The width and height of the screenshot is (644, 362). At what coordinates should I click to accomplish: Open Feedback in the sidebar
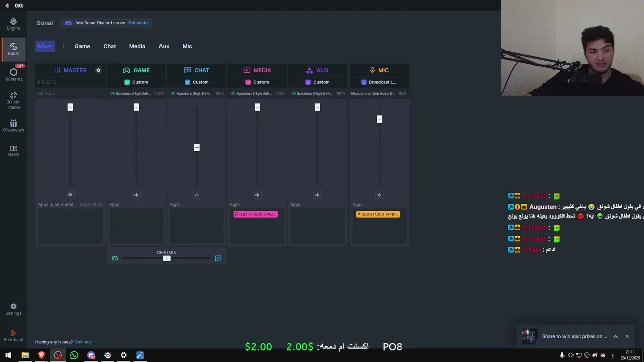click(x=13, y=336)
